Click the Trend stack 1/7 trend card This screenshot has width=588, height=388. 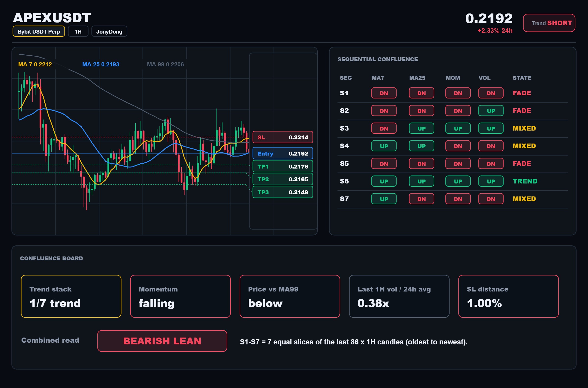(x=71, y=296)
